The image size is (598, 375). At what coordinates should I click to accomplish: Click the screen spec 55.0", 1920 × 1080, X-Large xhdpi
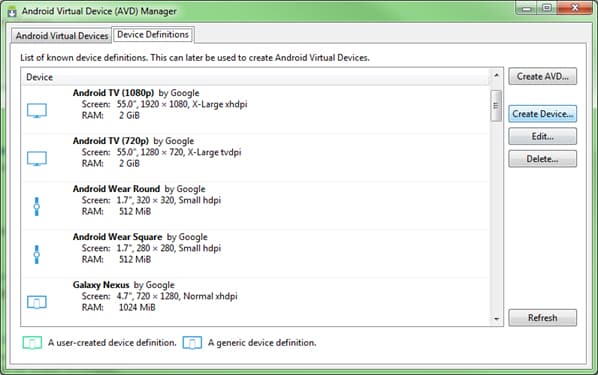[182, 104]
